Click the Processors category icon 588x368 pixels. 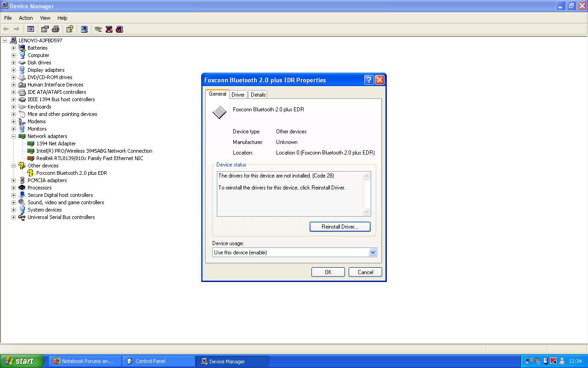[22, 188]
